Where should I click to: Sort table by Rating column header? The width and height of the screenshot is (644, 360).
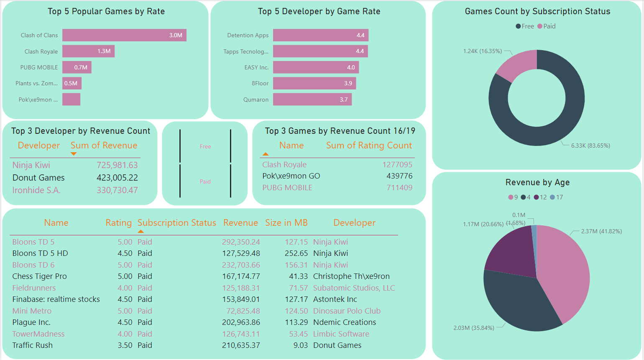pyautogui.click(x=118, y=223)
